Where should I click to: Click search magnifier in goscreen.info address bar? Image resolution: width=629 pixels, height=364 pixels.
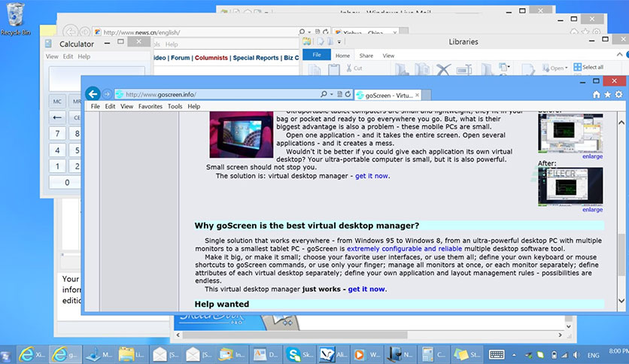point(324,94)
